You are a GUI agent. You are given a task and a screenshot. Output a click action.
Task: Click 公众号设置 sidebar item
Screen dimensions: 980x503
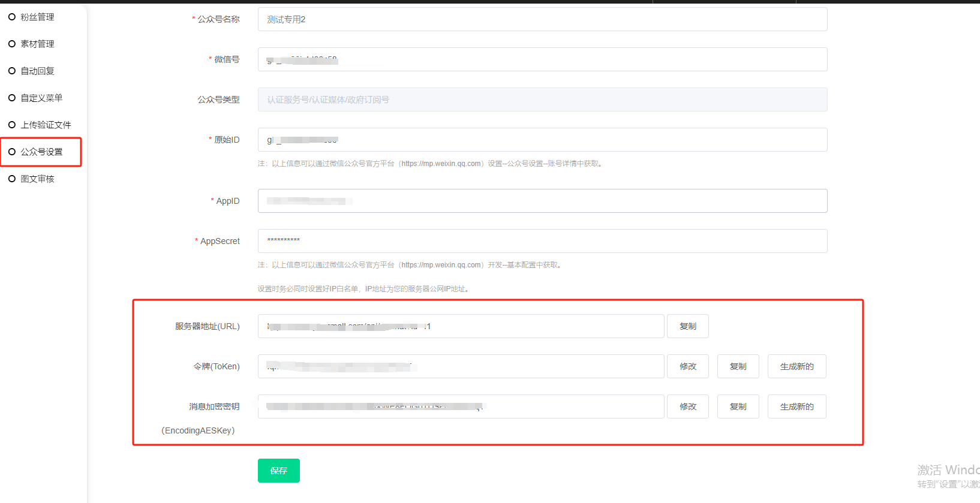click(x=41, y=152)
